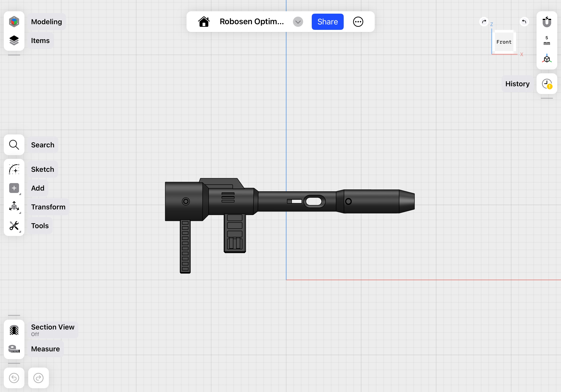Click the Robosen Optim... document title
561x392 pixels.
(252, 22)
